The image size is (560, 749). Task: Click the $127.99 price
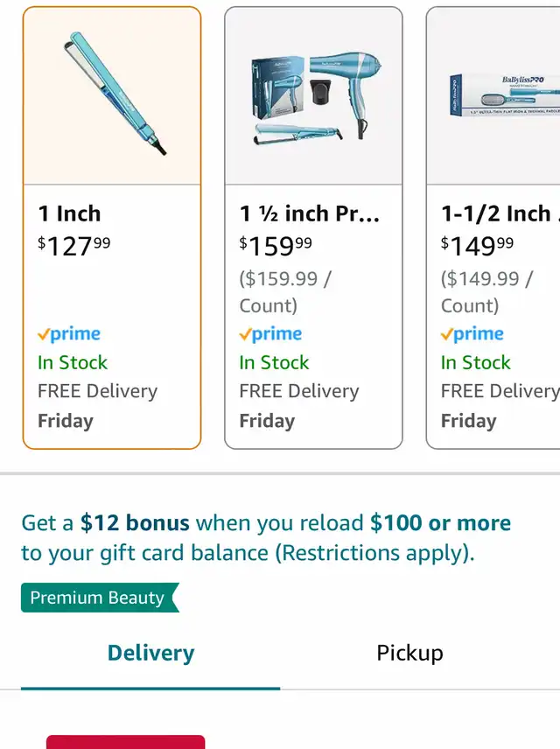[74, 246]
